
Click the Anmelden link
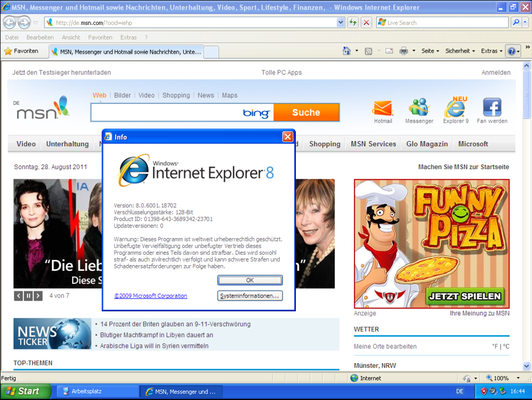496,72
